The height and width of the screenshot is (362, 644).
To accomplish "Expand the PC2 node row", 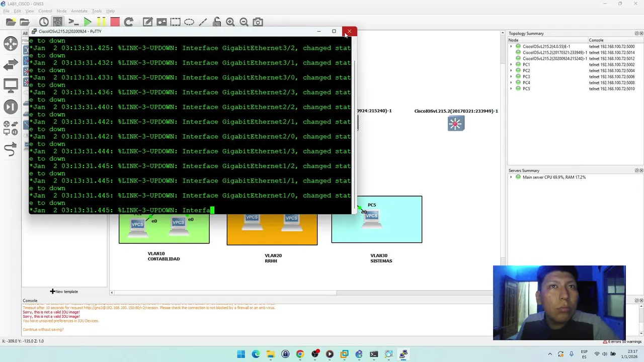I will [511, 70].
